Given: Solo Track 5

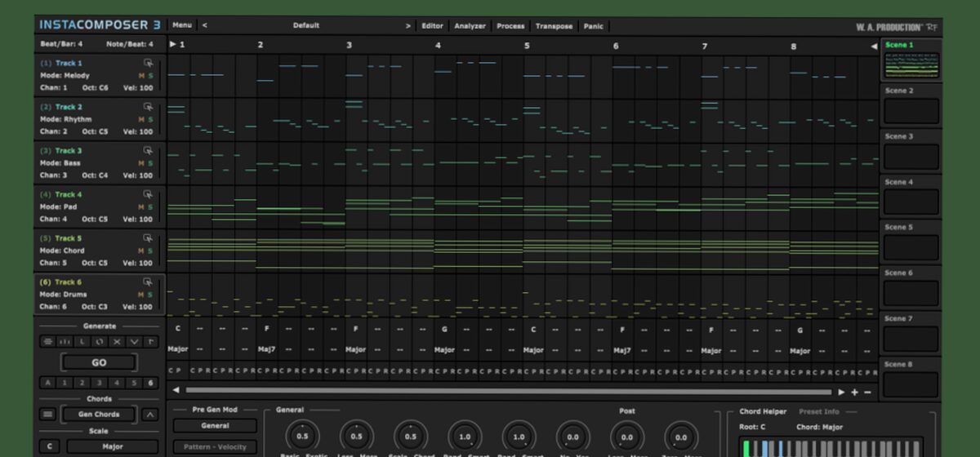Looking at the screenshot, I should [150, 251].
